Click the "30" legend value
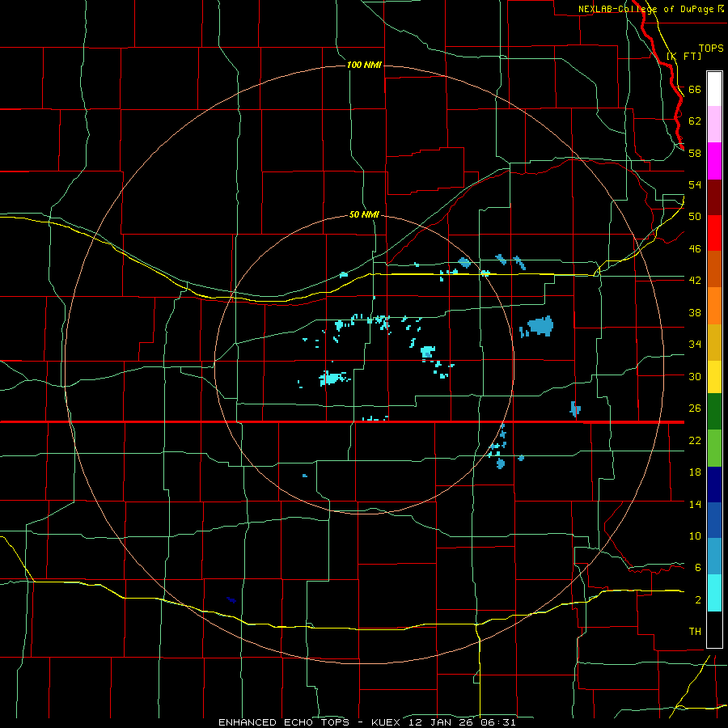728x728 pixels. click(695, 376)
